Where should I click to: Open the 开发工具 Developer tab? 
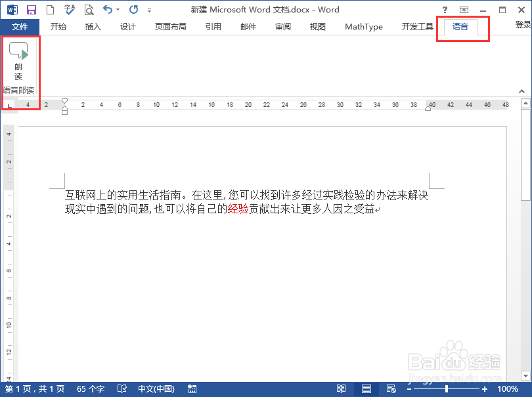pos(417,27)
